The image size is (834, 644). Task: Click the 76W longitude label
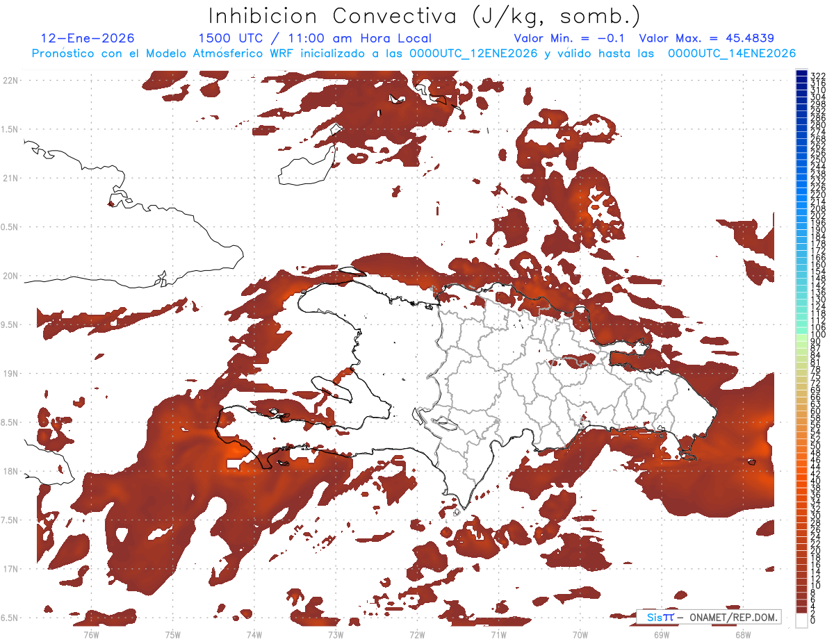pos(91,634)
